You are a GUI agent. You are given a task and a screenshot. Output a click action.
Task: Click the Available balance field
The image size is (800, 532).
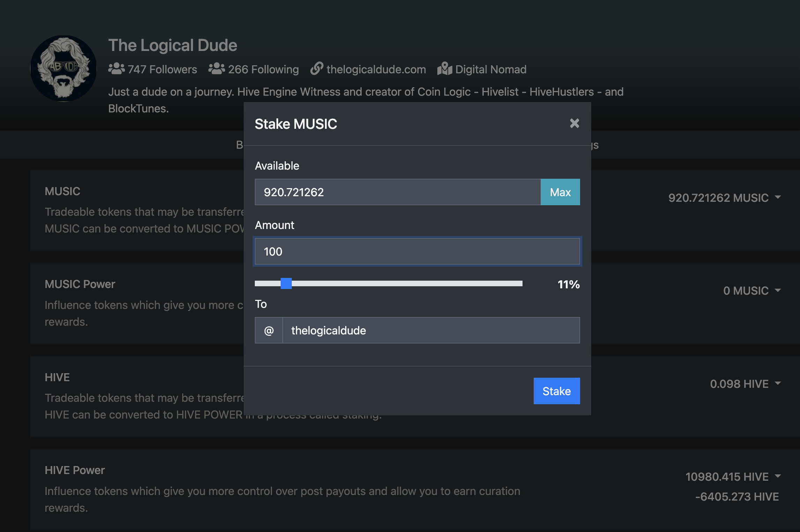point(398,192)
